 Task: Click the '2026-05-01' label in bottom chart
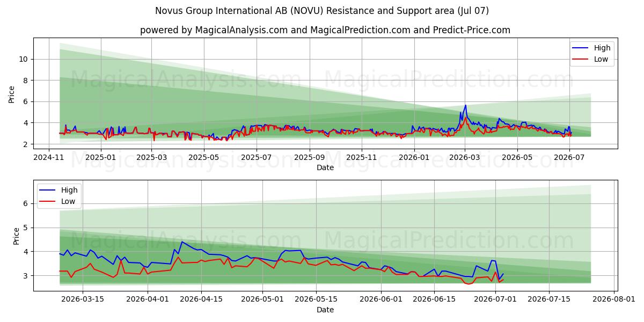263,300
